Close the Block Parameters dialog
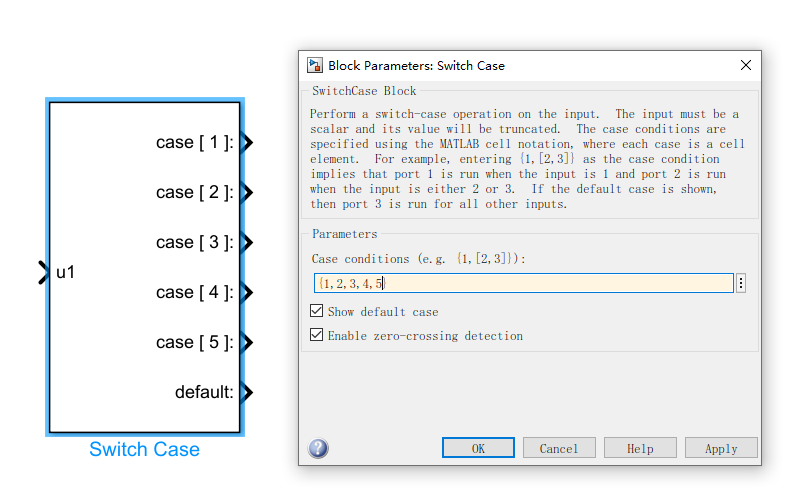 pos(745,66)
